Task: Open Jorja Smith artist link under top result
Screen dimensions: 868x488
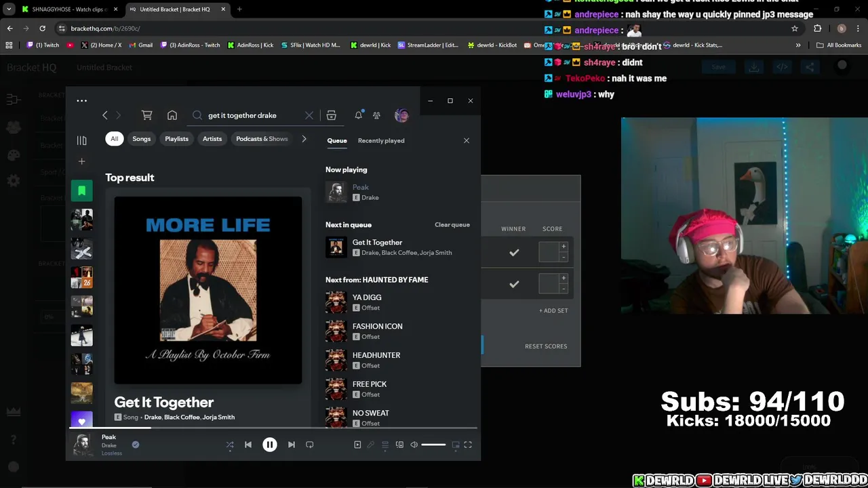Action: point(218,418)
